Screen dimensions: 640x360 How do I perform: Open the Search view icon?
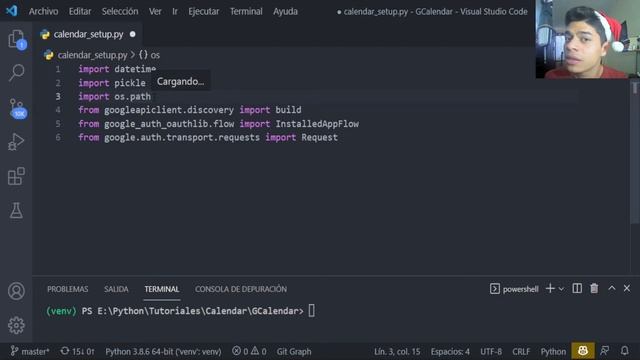click(16, 73)
